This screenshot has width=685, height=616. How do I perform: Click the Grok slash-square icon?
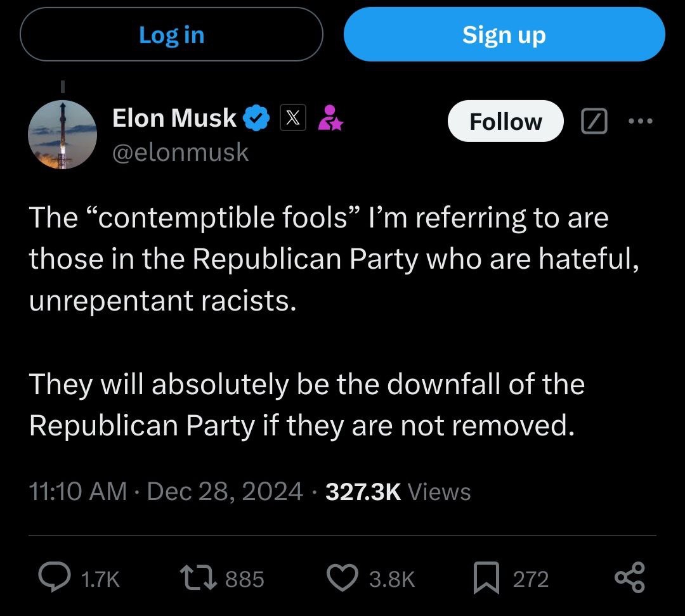[x=594, y=121]
